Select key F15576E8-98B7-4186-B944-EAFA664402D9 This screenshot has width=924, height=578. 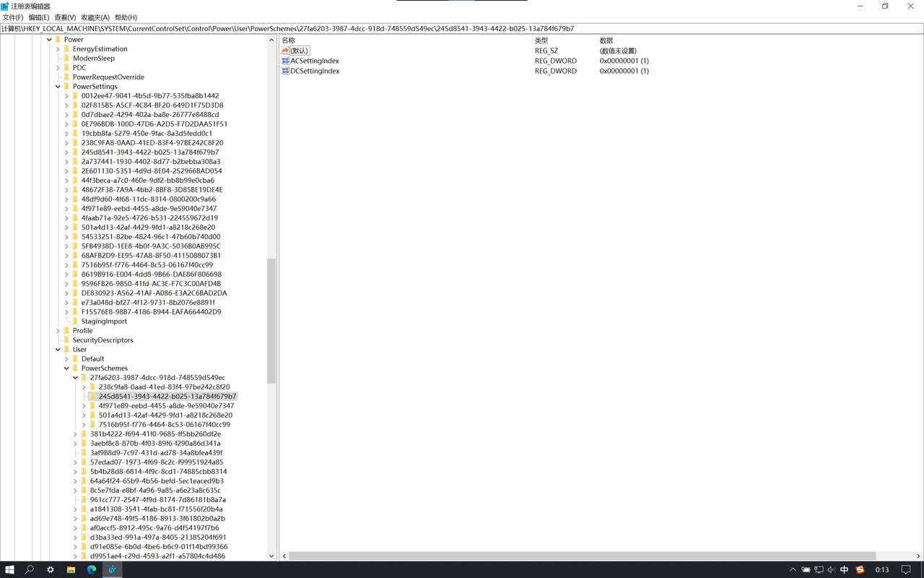[151, 312]
